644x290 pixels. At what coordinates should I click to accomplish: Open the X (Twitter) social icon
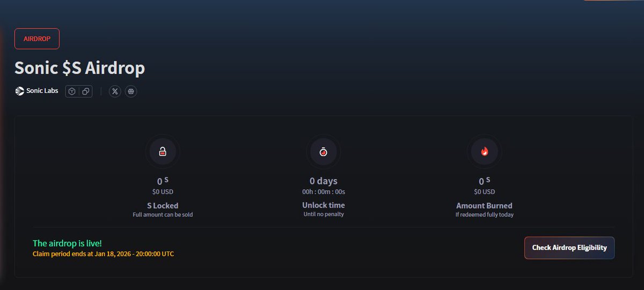pos(115,91)
